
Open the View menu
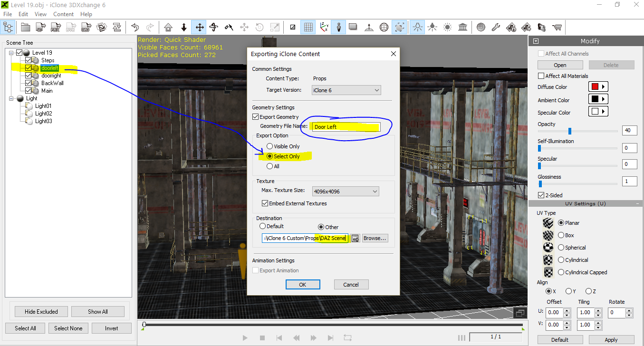[41, 14]
